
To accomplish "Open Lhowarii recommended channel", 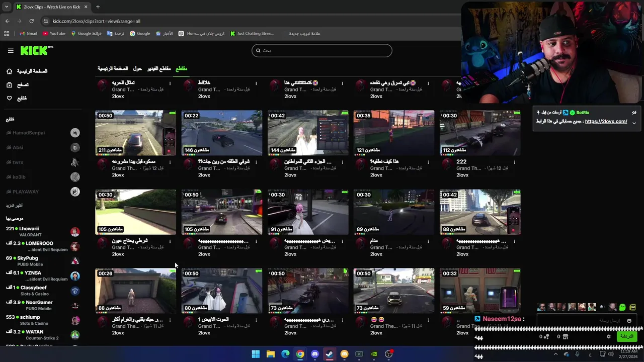I will pyautogui.click(x=43, y=231).
